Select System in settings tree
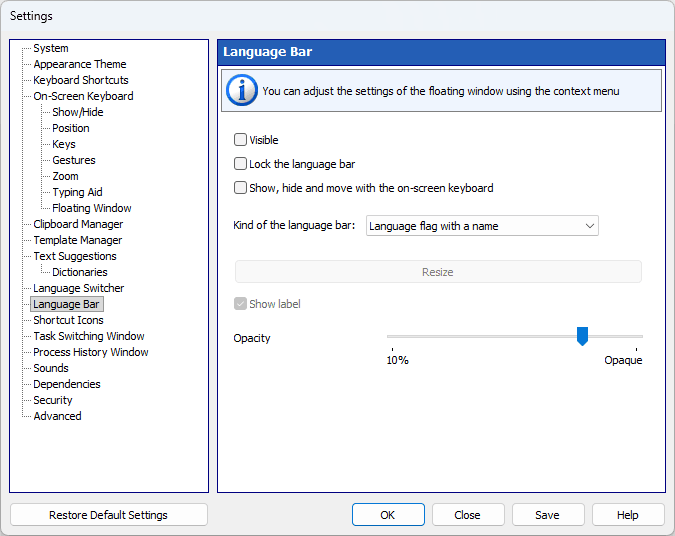Image resolution: width=675 pixels, height=536 pixels. 51,48
